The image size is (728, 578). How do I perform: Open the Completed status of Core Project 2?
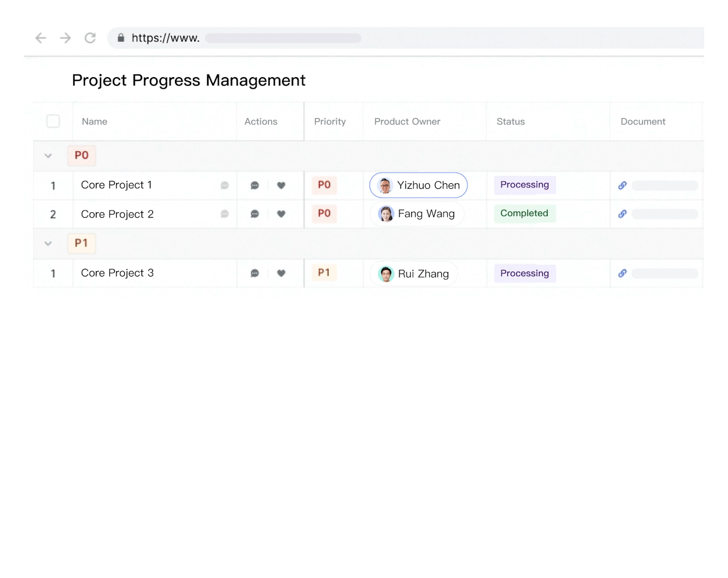(524, 214)
